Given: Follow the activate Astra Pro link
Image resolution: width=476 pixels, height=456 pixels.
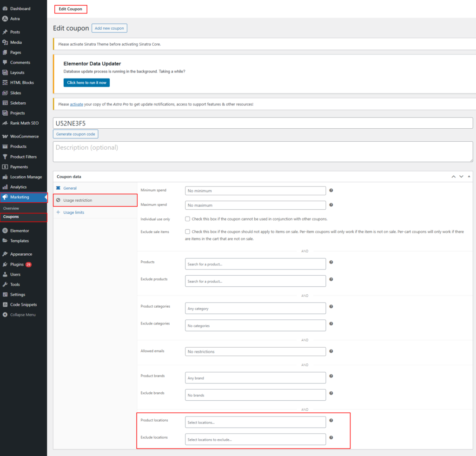Looking at the screenshot, I should tap(76, 104).
